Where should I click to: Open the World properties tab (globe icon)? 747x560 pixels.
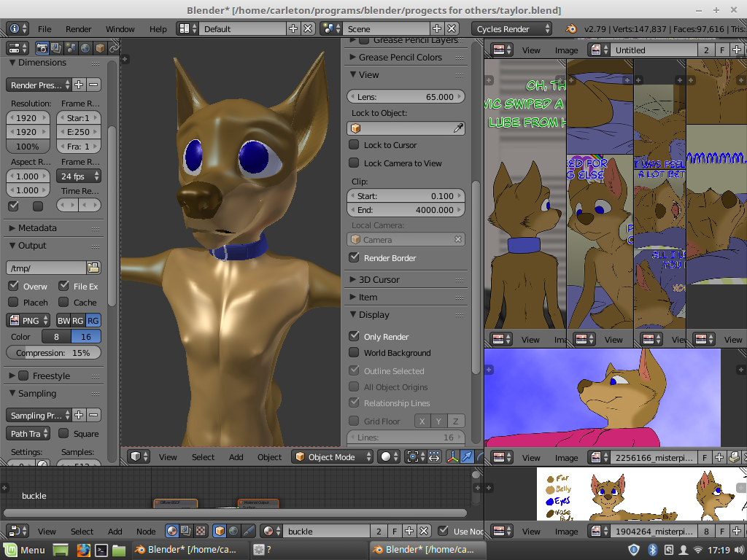[85, 48]
